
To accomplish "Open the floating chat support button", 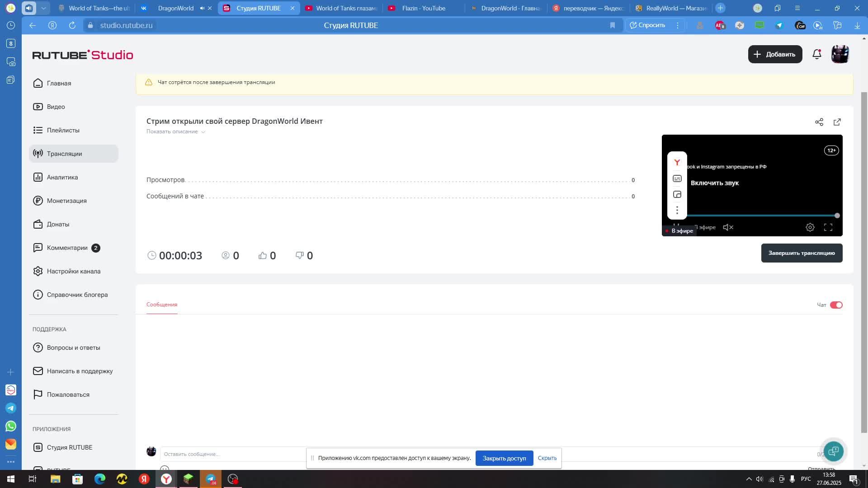I will (833, 451).
